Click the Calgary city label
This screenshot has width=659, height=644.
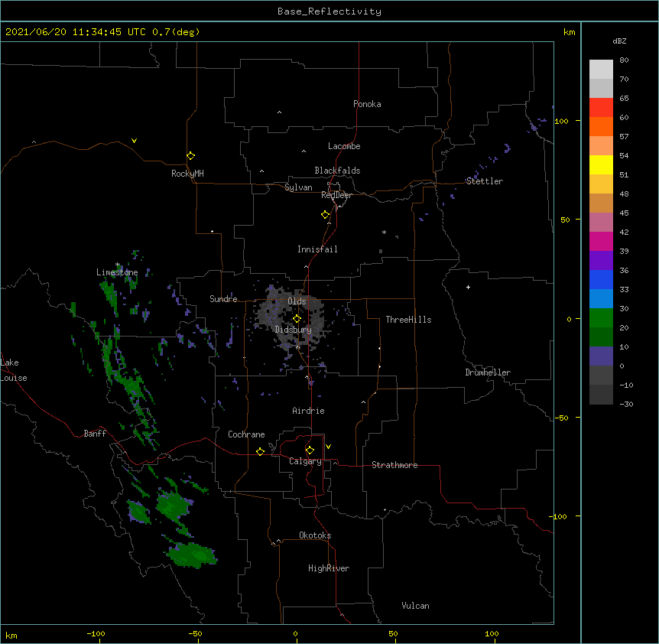305,461
